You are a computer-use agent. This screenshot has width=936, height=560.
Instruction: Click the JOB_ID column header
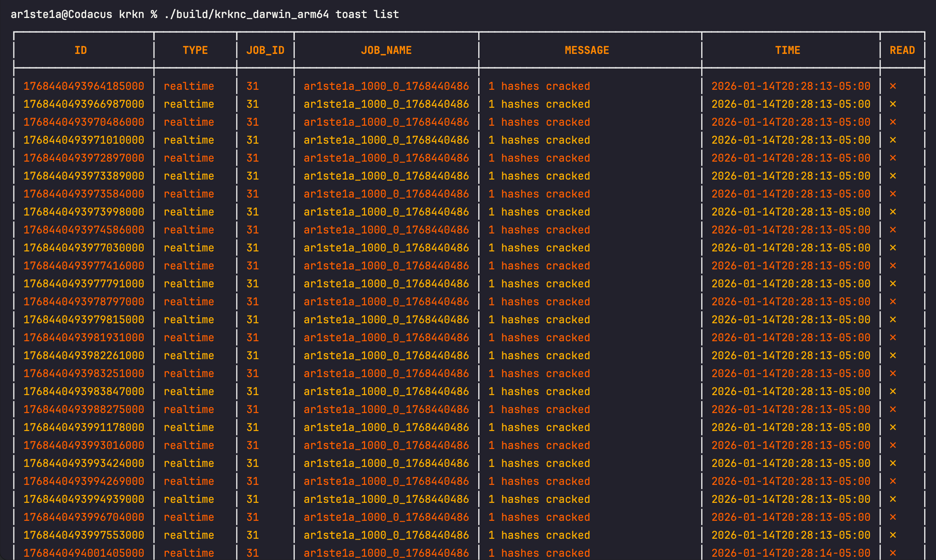[x=265, y=50]
